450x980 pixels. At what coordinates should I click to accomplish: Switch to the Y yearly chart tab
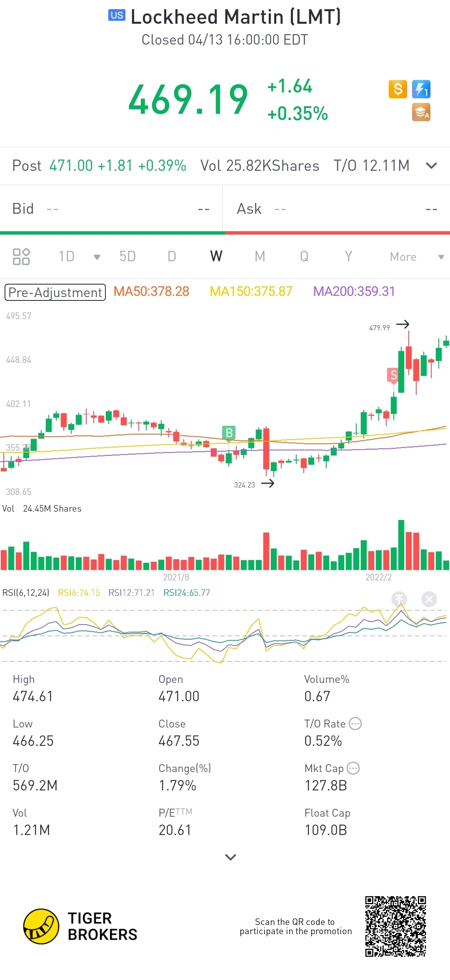coord(348,256)
